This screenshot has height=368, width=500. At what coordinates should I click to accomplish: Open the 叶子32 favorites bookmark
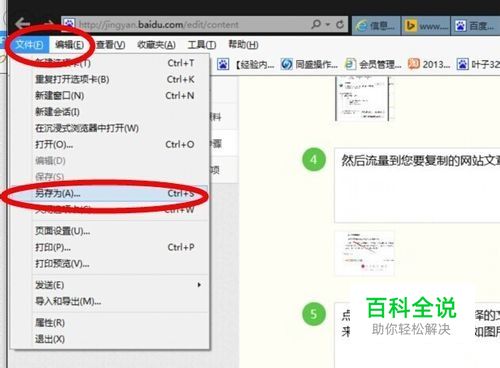[x=478, y=64]
